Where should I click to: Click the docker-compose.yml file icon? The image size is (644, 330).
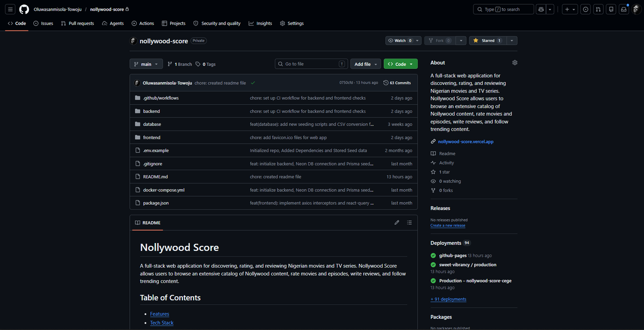[x=137, y=190]
